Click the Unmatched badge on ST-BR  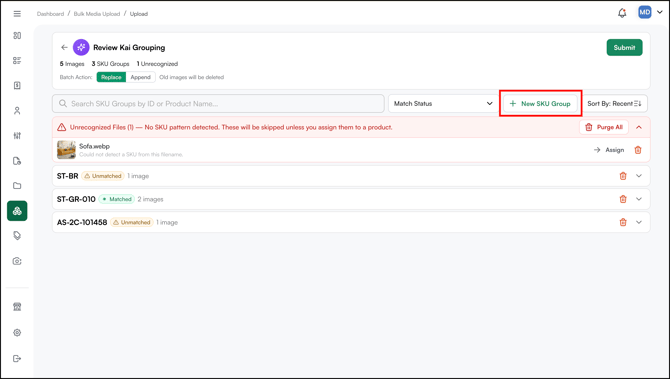[x=103, y=176]
